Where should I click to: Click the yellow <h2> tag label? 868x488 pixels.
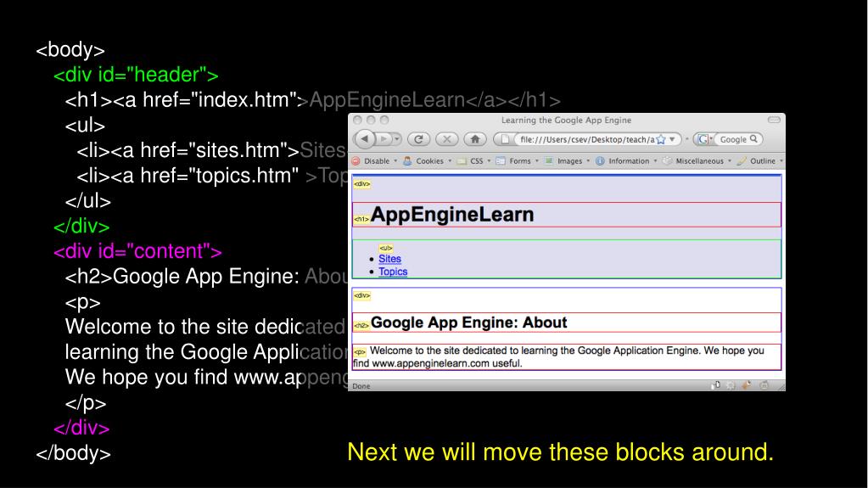click(361, 325)
